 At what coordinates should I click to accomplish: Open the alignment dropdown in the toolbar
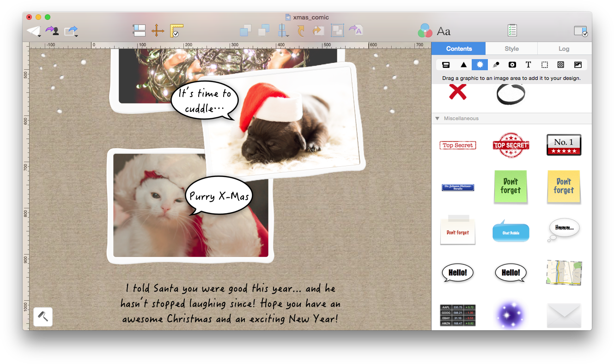point(283,30)
